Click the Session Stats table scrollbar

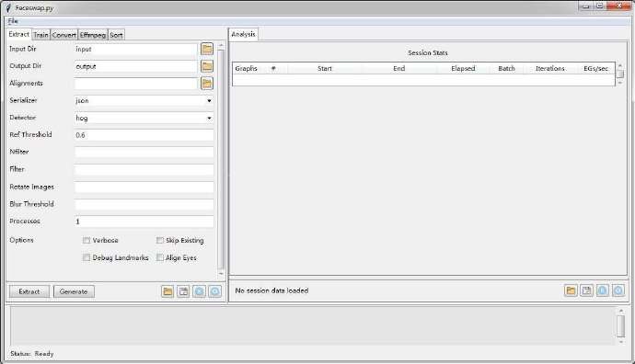(x=620, y=74)
